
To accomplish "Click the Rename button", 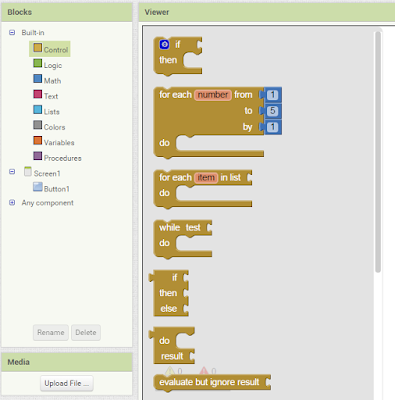I will coord(51,332).
